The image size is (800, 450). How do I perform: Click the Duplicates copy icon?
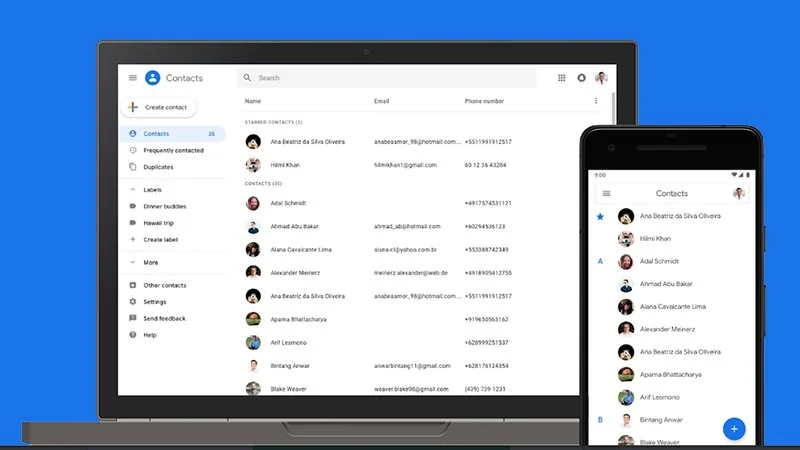coord(133,167)
